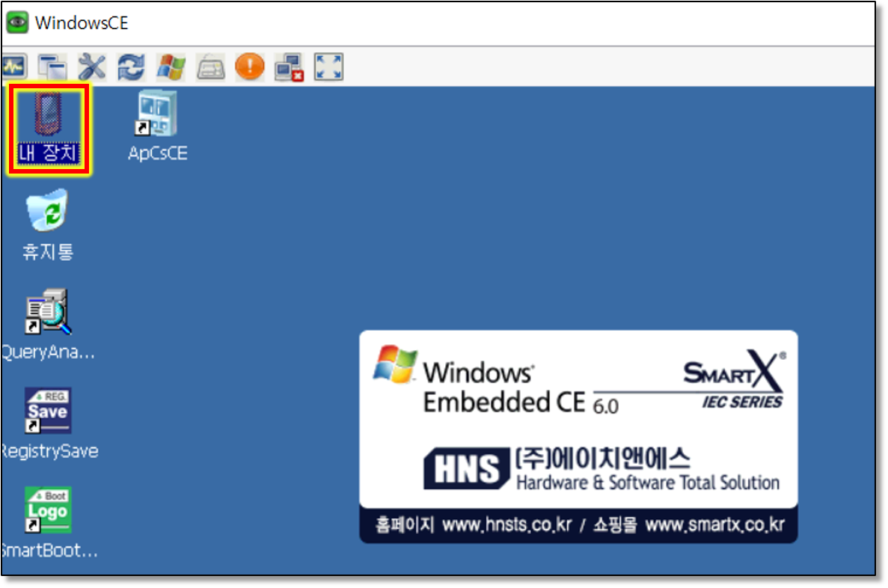Screen dimensions: 888x588
Task: Select the RegistrySave desktop shortcut
Action: 48,411
